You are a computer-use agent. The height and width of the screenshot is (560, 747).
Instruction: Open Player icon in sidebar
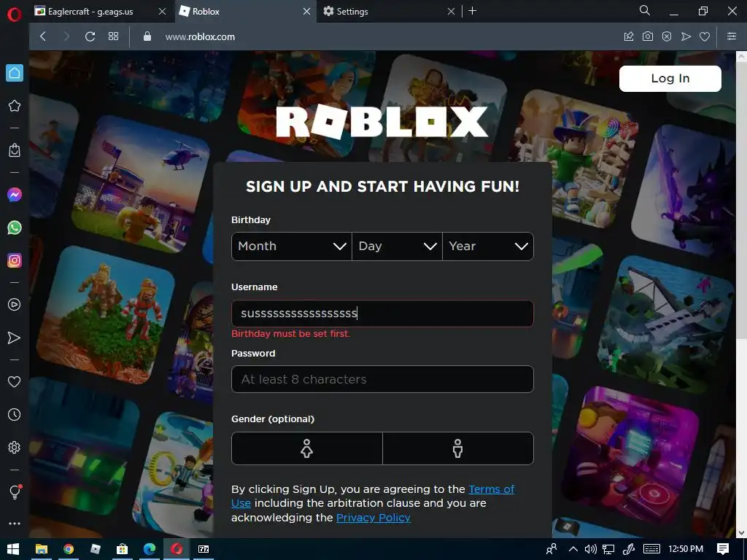[15, 305]
